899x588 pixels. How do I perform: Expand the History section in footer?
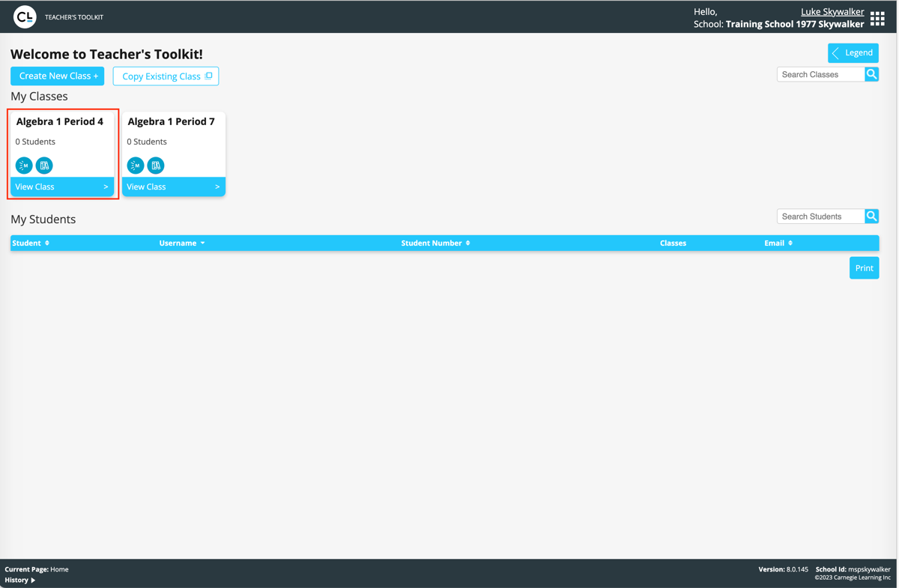coord(20,580)
